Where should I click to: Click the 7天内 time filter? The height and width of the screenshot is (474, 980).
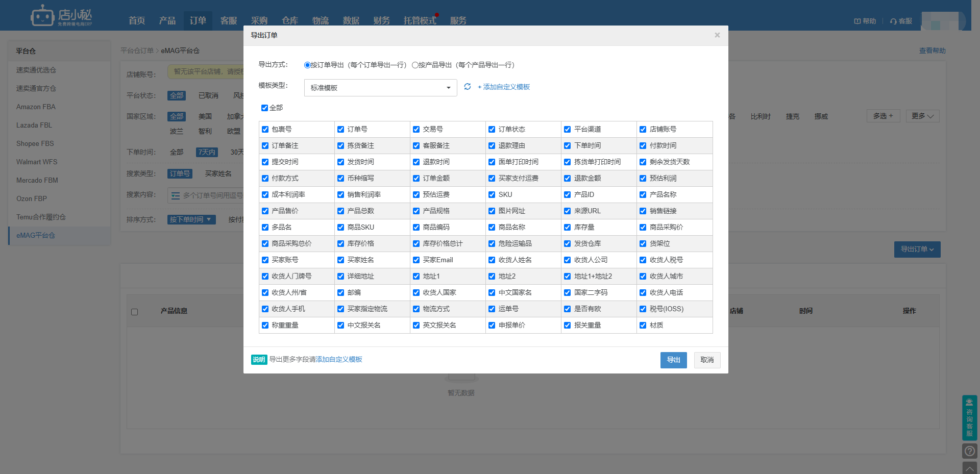pyautogui.click(x=207, y=153)
